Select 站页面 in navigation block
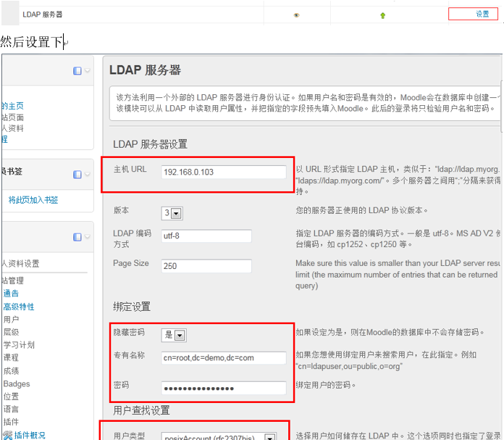Image resolution: width=504 pixels, height=440 pixels. (x=12, y=117)
